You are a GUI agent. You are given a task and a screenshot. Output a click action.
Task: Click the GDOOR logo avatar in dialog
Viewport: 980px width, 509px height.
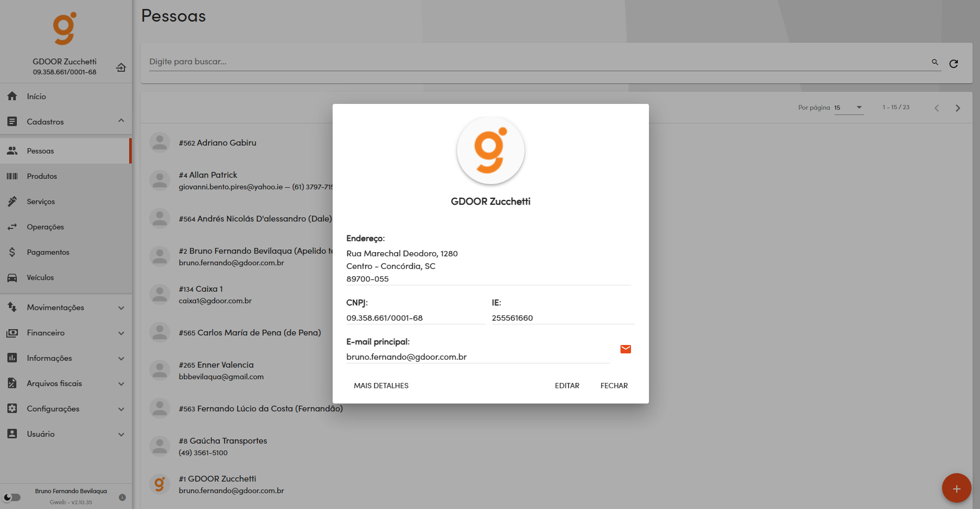491,151
